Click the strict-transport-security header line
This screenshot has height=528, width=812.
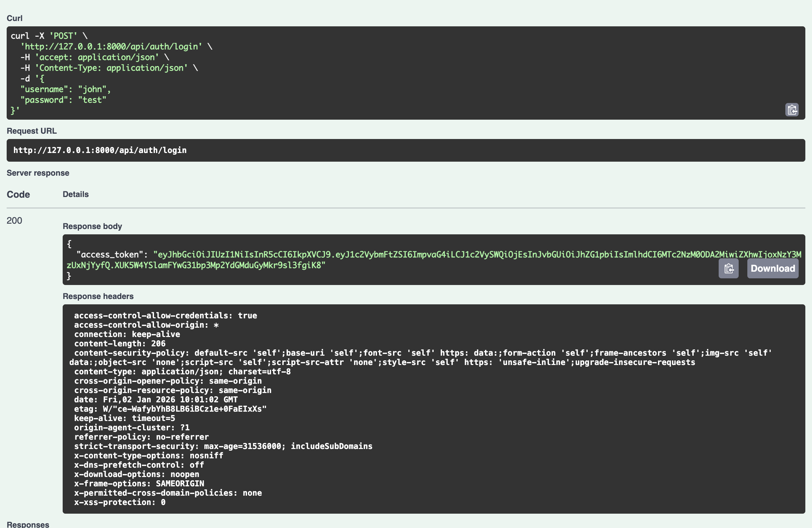coord(223,446)
